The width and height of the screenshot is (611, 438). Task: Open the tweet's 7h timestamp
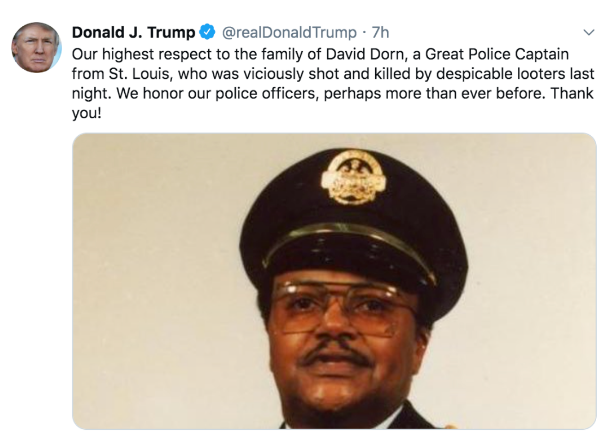click(x=380, y=31)
